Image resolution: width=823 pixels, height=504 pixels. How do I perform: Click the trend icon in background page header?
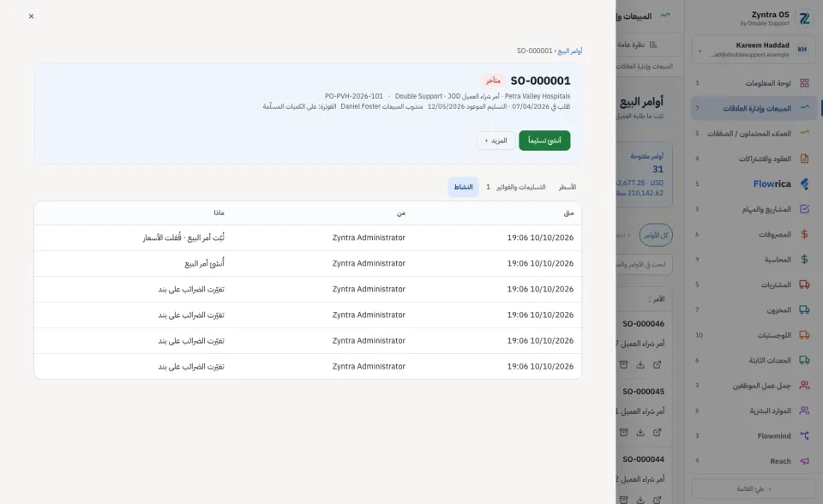[x=665, y=15]
